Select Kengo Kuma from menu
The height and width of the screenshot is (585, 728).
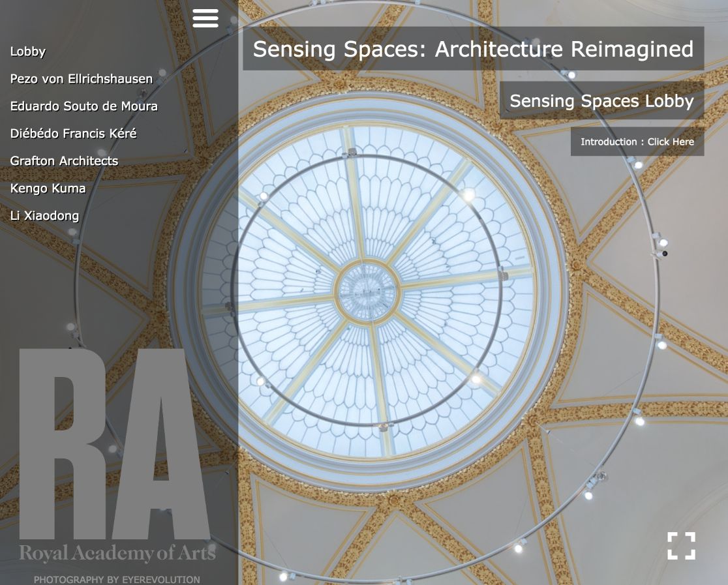tap(48, 188)
